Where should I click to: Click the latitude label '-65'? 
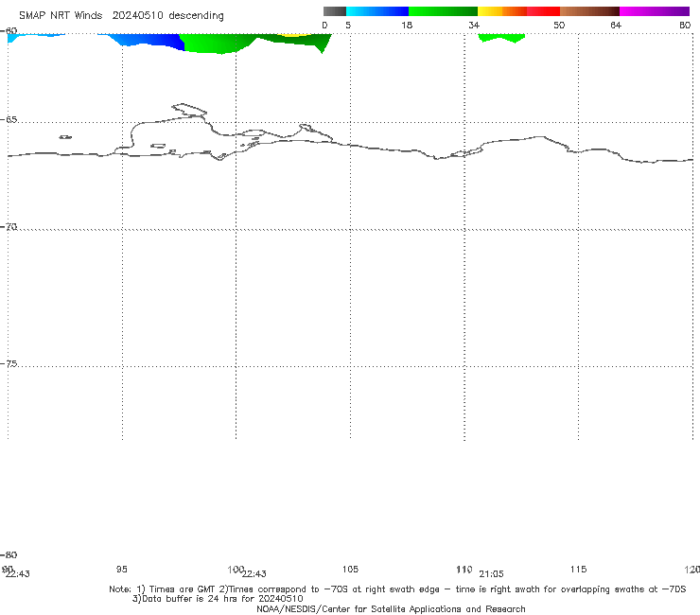[9, 120]
